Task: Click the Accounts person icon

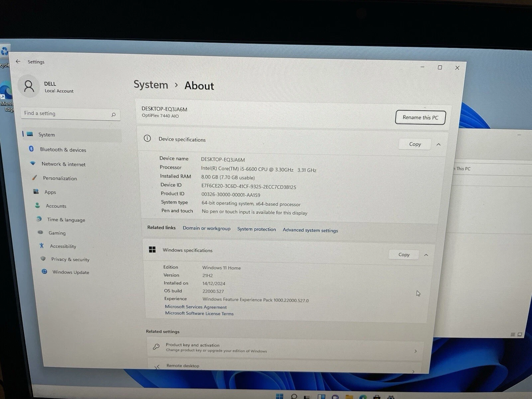Action: click(x=38, y=205)
